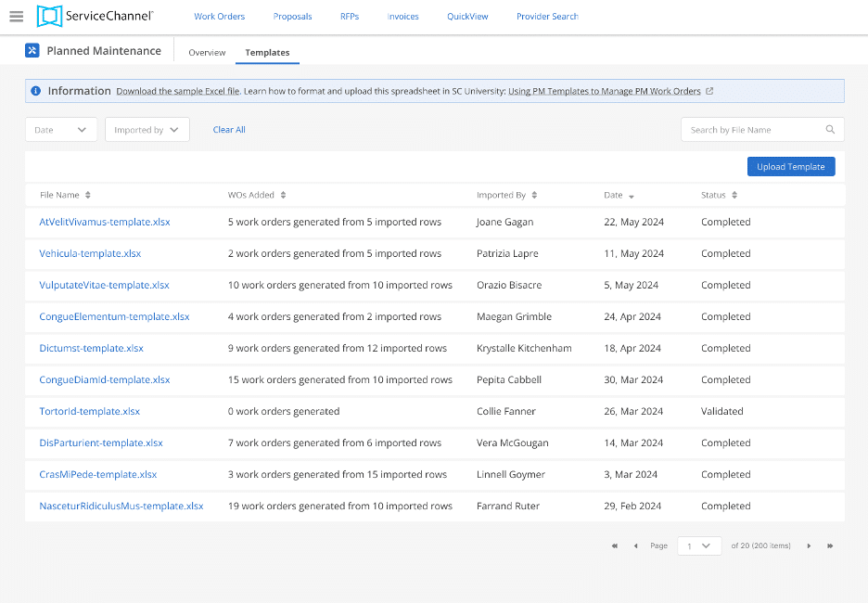Sort by Imported By column arrows
Viewport: 868px width, 603px height.
pyautogui.click(x=534, y=196)
